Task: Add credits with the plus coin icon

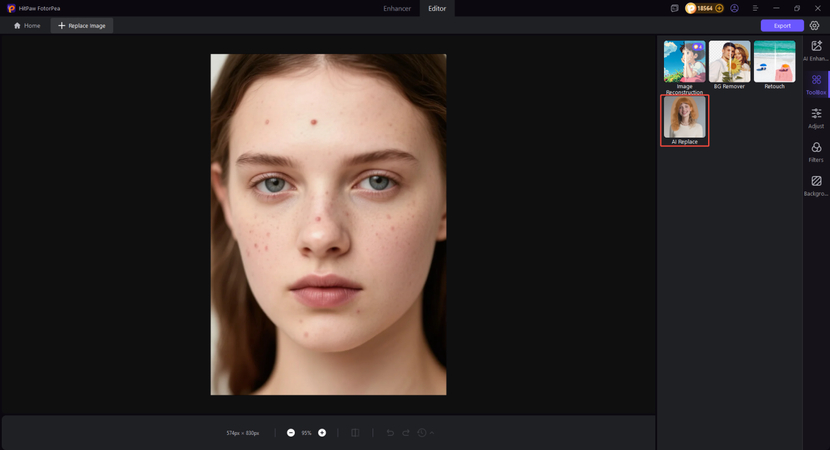Action: [719, 8]
